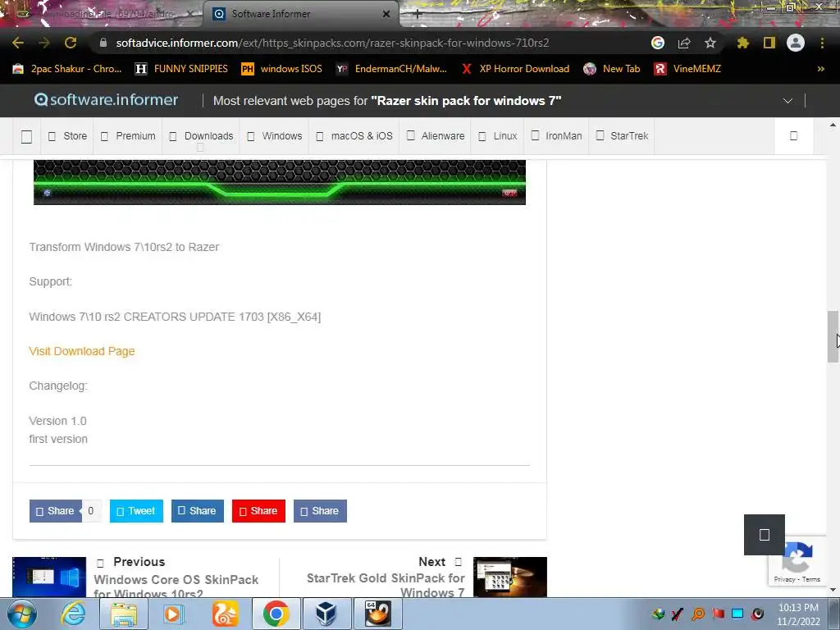Reload the current page
Screen dimensions: 840x630
tap(71, 43)
